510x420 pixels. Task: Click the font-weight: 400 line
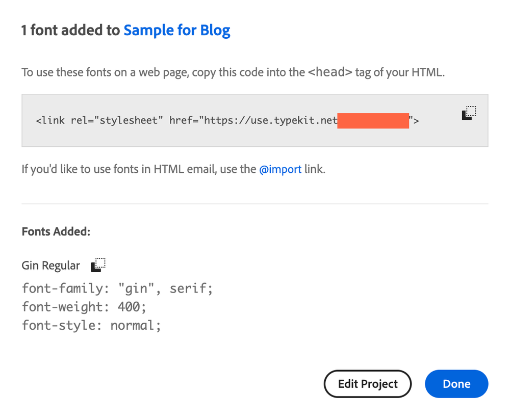[x=83, y=307]
